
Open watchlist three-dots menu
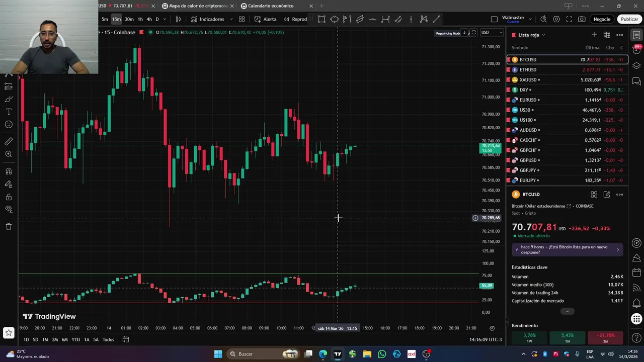coord(620,35)
